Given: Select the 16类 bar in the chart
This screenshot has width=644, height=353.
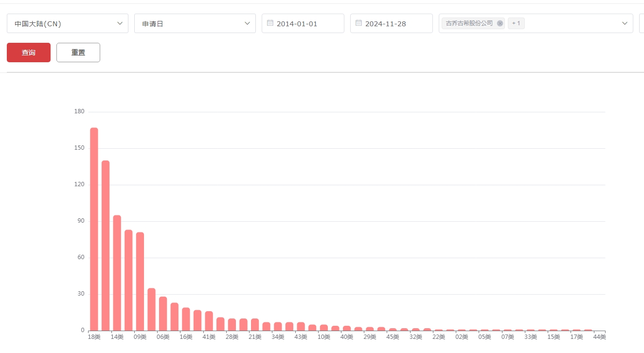Looking at the screenshot, I should pos(186,319).
